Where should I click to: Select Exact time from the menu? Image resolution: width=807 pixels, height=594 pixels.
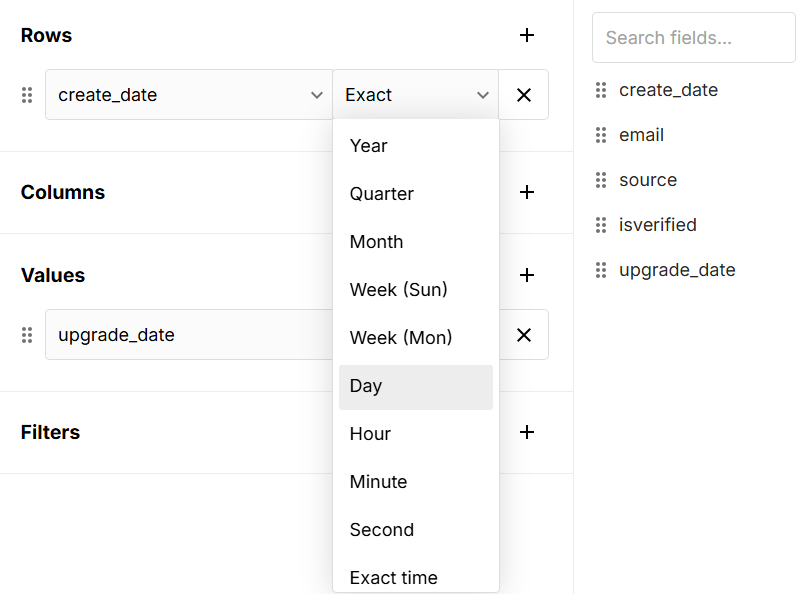pyautogui.click(x=416, y=577)
